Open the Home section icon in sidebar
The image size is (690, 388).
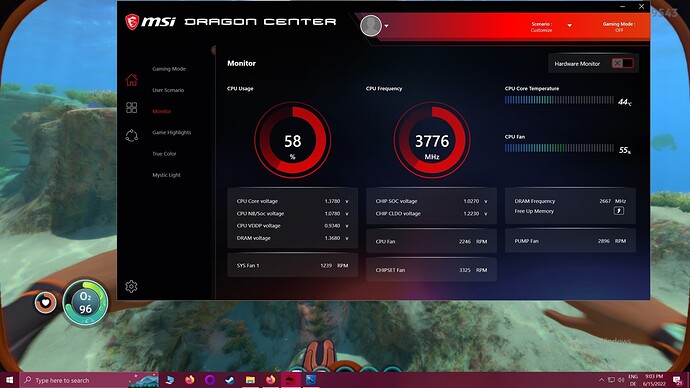(132, 80)
